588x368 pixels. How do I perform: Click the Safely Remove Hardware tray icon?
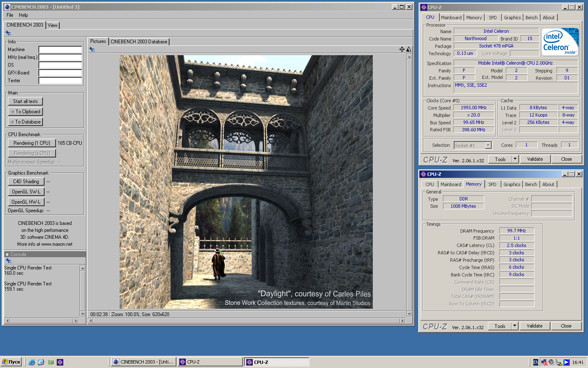click(559, 362)
